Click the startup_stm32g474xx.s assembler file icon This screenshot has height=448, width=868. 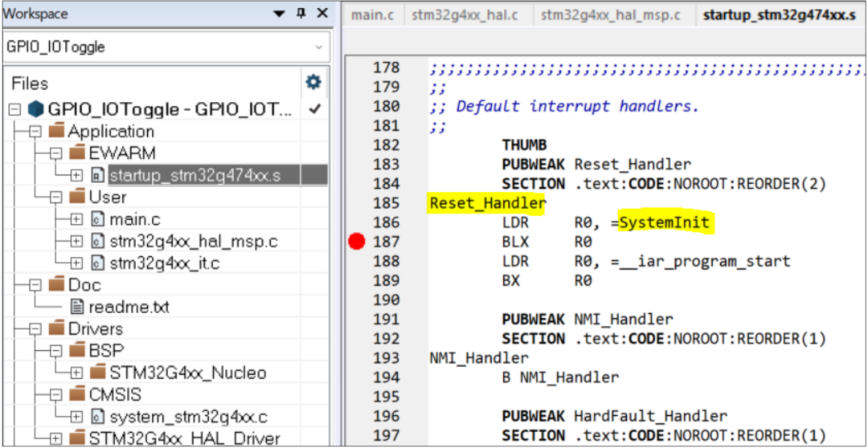pos(97,175)
